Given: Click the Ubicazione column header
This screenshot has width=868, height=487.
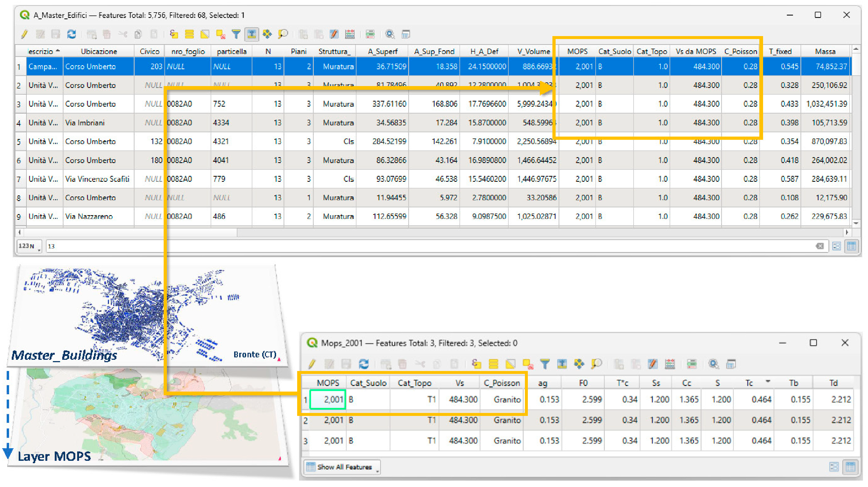Looking at the screenshot, I should pyautogui.click(x=99, y=51).
